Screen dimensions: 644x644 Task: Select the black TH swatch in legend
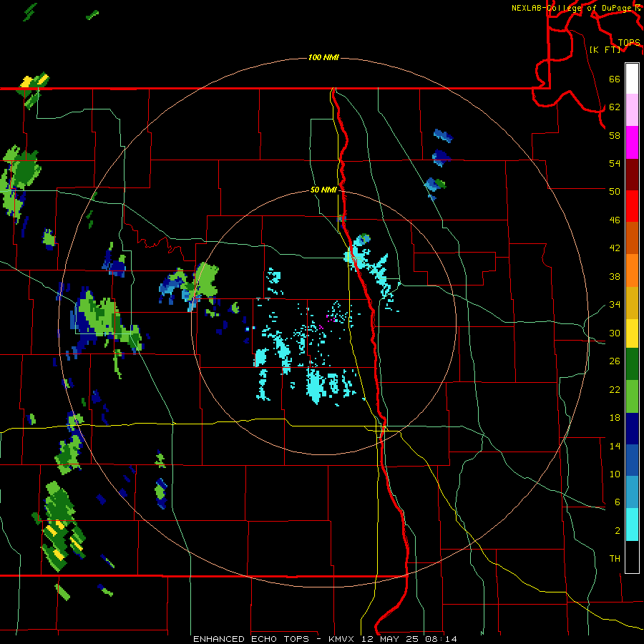tap(632, 557)
